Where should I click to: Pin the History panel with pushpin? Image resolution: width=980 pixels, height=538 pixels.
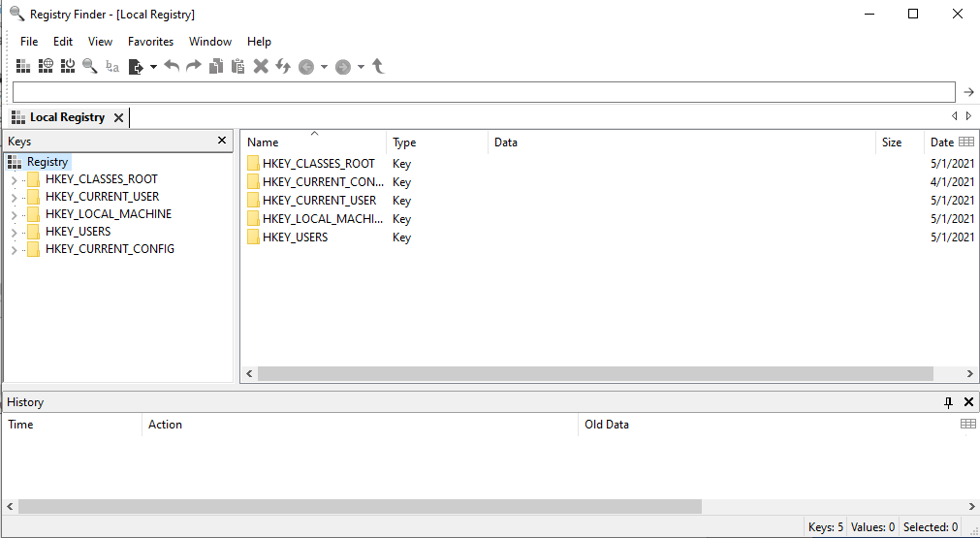pos(948,402)
